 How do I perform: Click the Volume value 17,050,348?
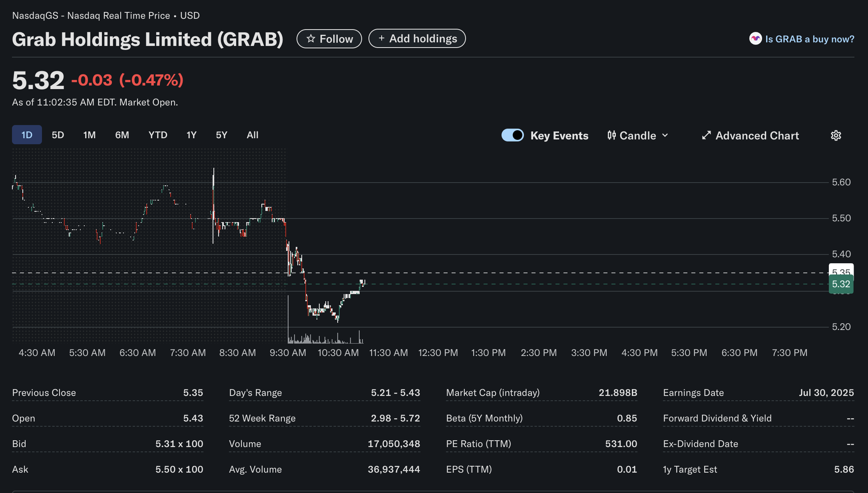[394, 444]
